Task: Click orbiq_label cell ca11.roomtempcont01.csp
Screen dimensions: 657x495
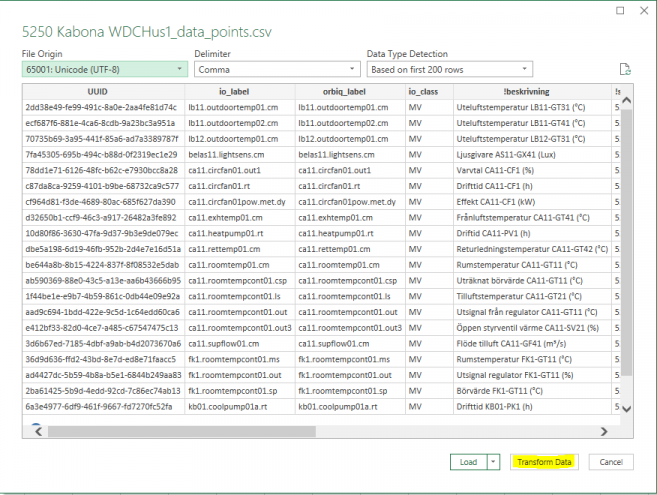Action: coord(350,280)
